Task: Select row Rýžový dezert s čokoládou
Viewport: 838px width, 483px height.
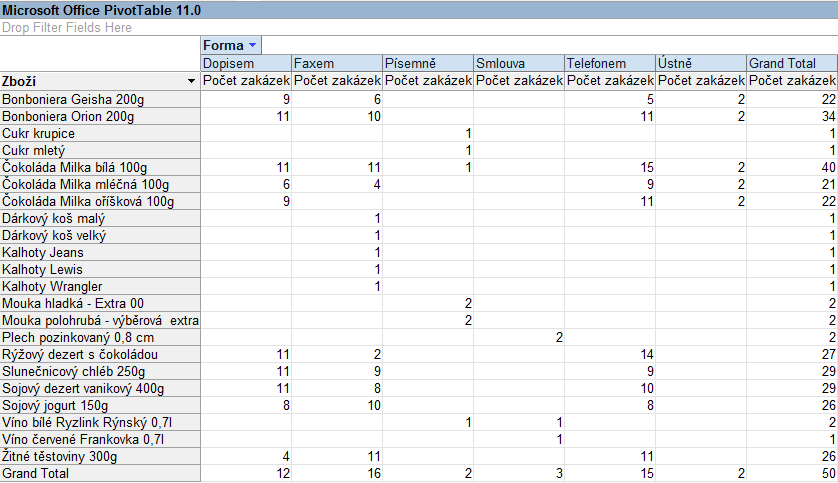Action: (x=100, y=354)
